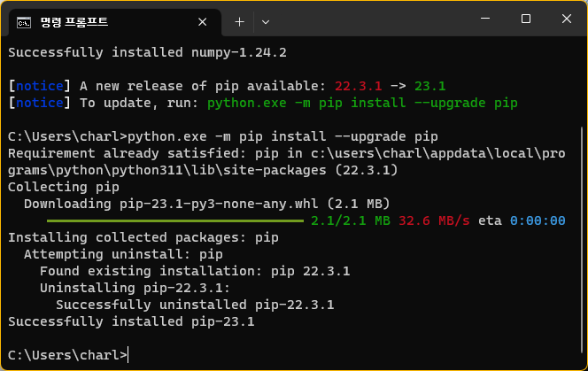Expand the new tab profile dropdown chevron
This screenshot has width=588, height=371.
[266, 22]
